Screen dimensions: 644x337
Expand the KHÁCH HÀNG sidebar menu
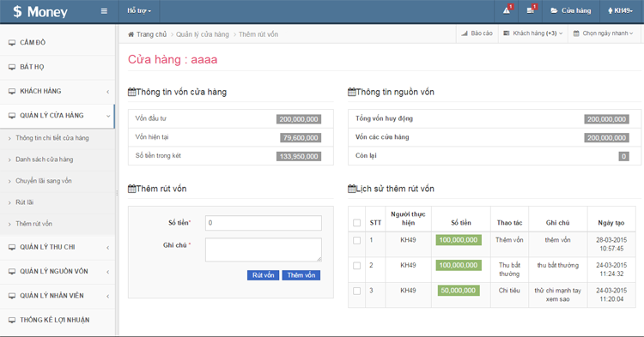(x=58, y=92)
